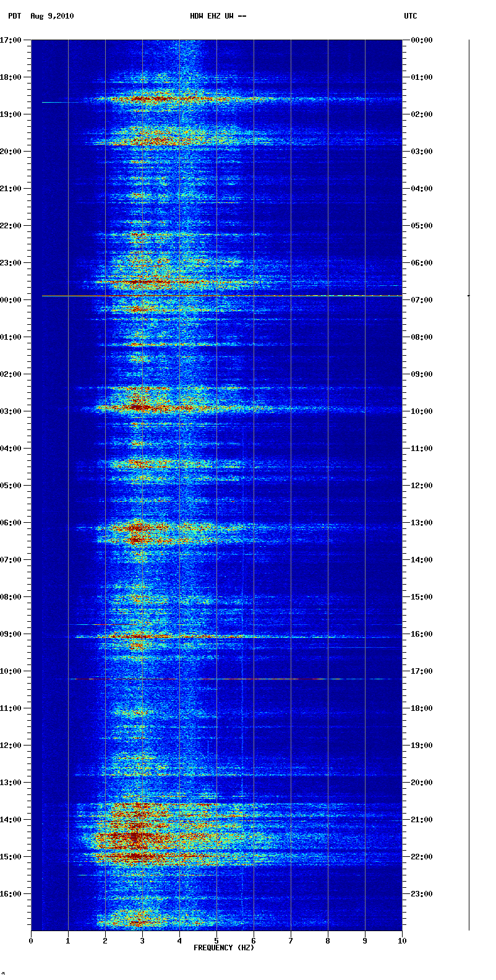Click 23:00 on the UTC time axis
Viewport: 496px width, 980px height.
point(422,894)
